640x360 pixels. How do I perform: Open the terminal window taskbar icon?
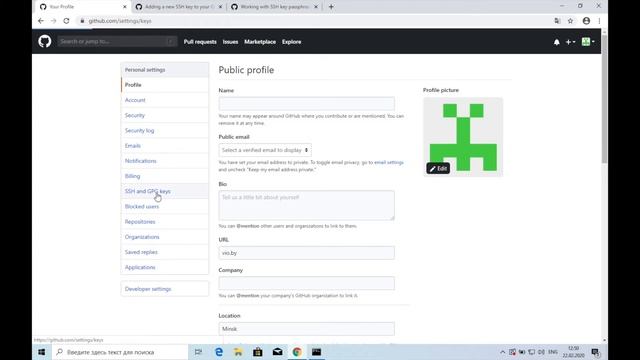(x=316, y=352)
